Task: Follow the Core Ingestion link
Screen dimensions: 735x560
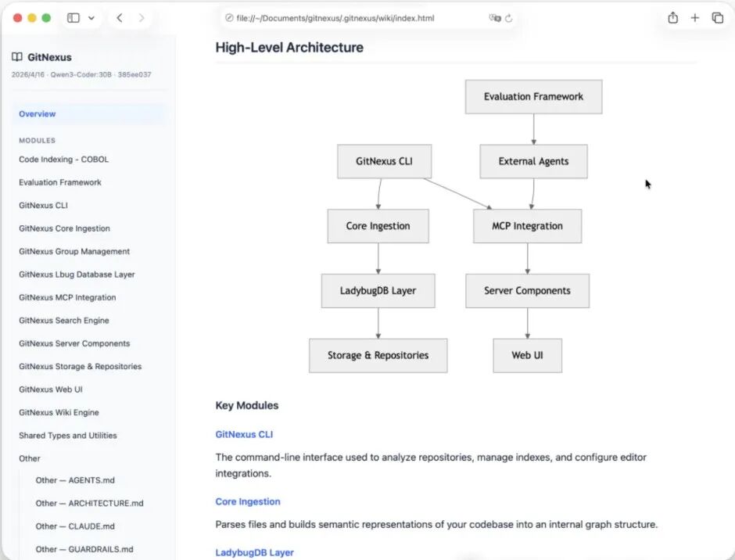Action: pyautogui.click(x=248, y=501)
